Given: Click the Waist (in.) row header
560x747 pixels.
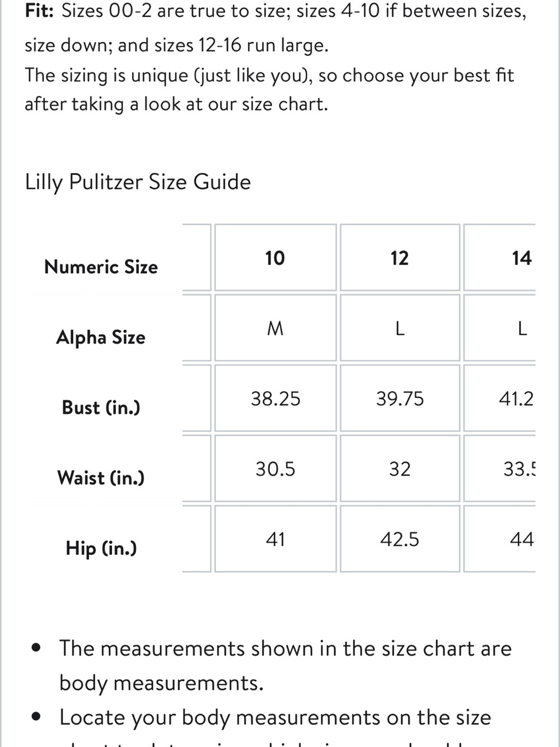Looking at the screenshot, I should point(101,478).
